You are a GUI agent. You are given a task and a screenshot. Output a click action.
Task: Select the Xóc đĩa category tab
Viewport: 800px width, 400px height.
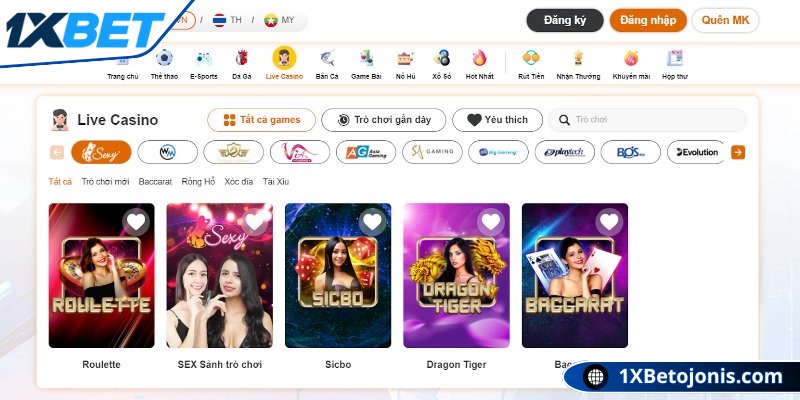click(x=239, y=182)
